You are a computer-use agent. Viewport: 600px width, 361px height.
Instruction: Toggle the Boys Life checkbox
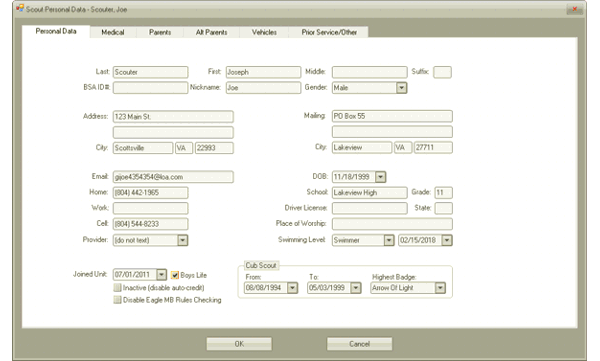tap(175, 275)
